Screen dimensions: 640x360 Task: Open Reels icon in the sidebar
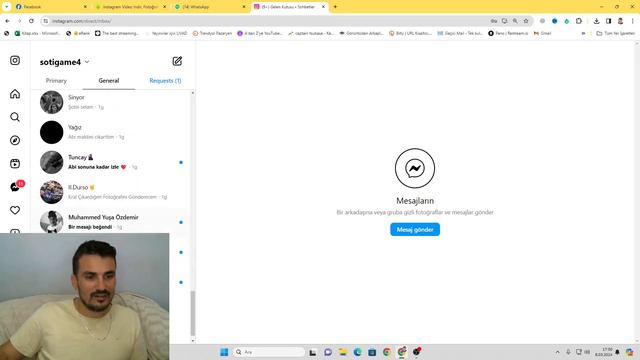click(x=15, y=164)
